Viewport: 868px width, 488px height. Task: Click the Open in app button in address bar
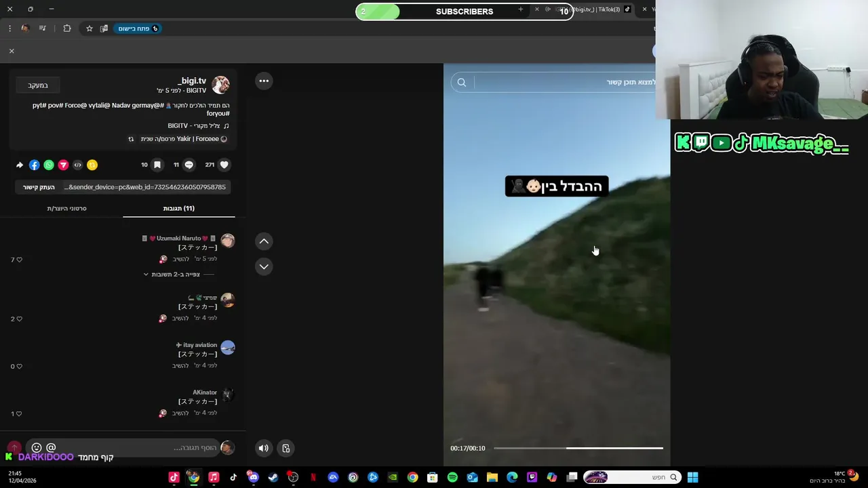click(138, 28)
